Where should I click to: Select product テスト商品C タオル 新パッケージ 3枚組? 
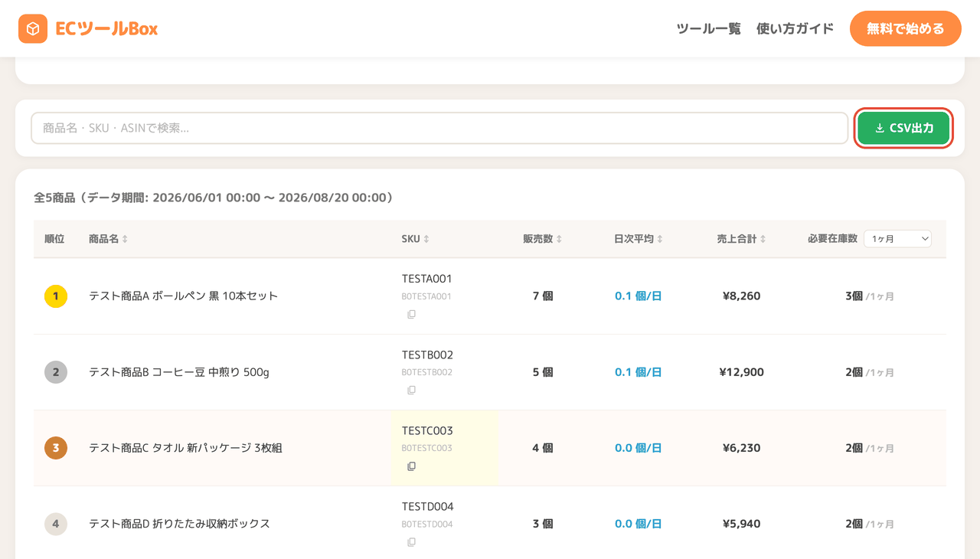pos(186,448)
